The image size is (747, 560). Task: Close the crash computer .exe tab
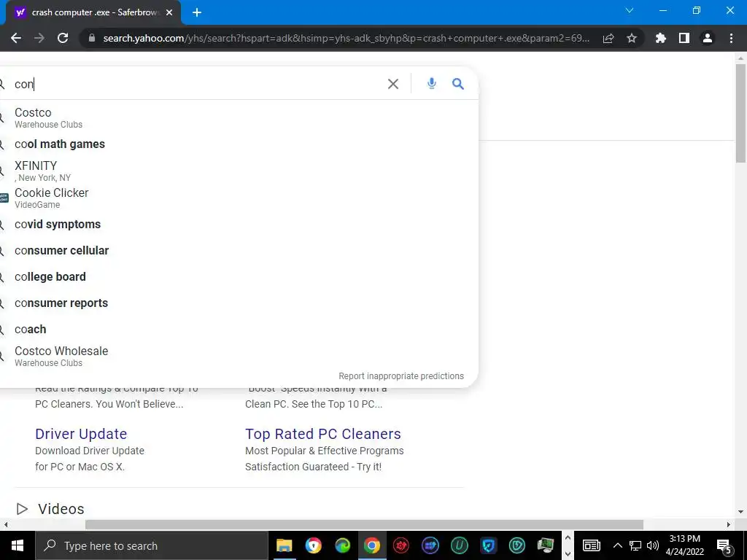point(169,12)
